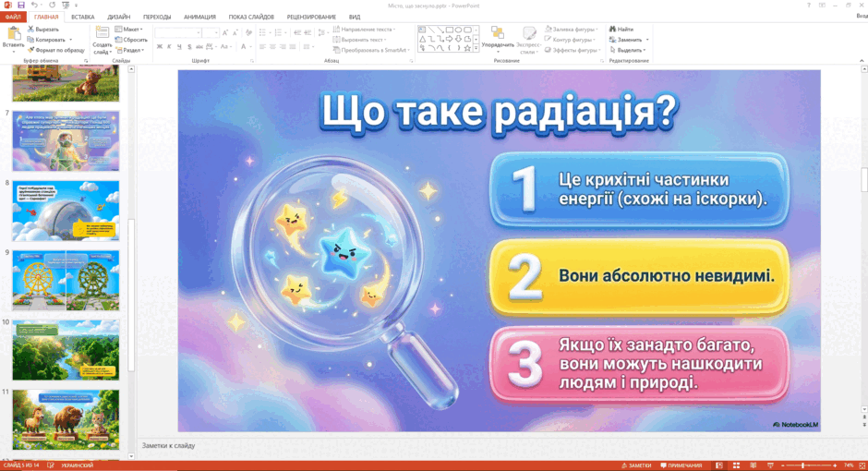Viewport: 868px width, 471px height.
Task: Toggle ПРИМЕЧАНИЯ comments pane in status bar
Action: [x=681, y=466]
